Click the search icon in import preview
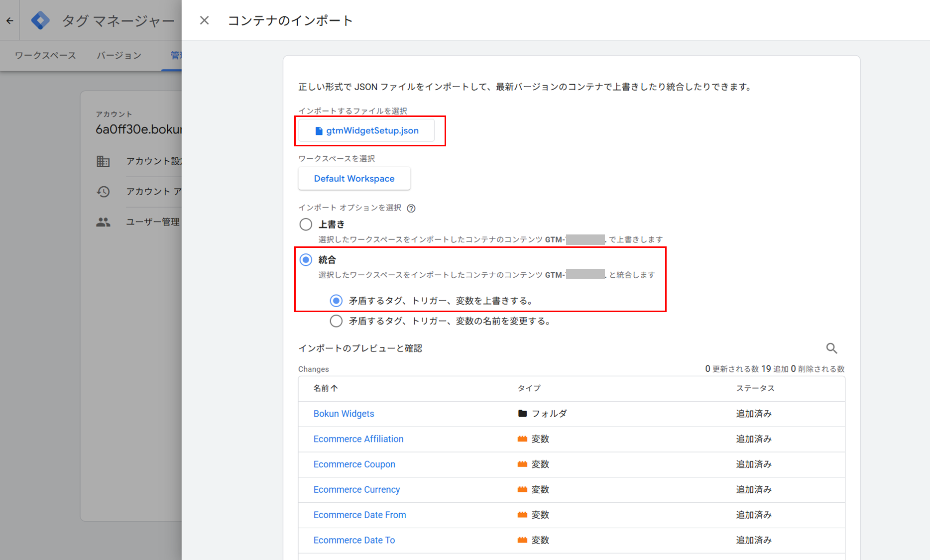This screenshot has height=560, width=930. tap(831, 348)
